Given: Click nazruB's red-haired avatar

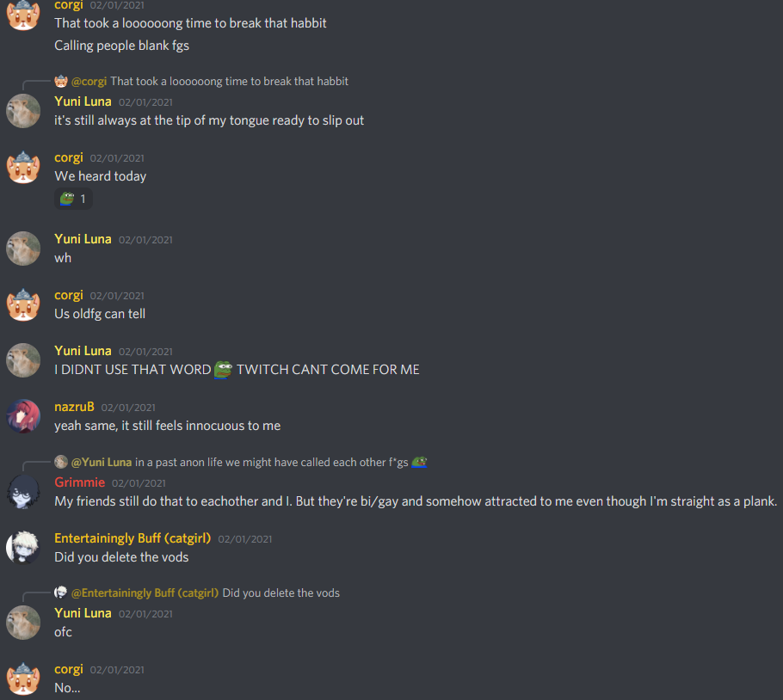Looking at the screenshot, I should tap(23, 416).
